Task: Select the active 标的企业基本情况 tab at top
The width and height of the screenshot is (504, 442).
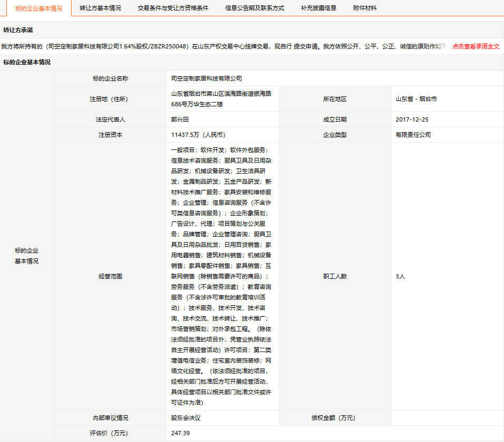Action: click(35, 8)
